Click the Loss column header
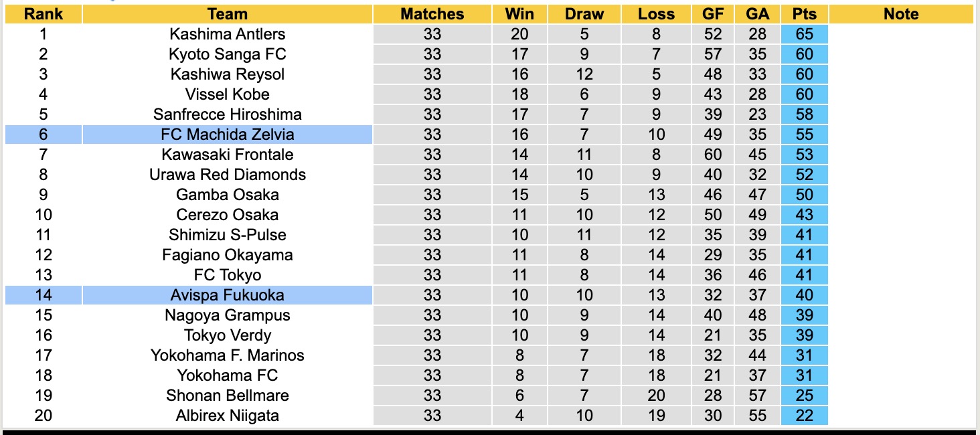 (x=656, y=14)
